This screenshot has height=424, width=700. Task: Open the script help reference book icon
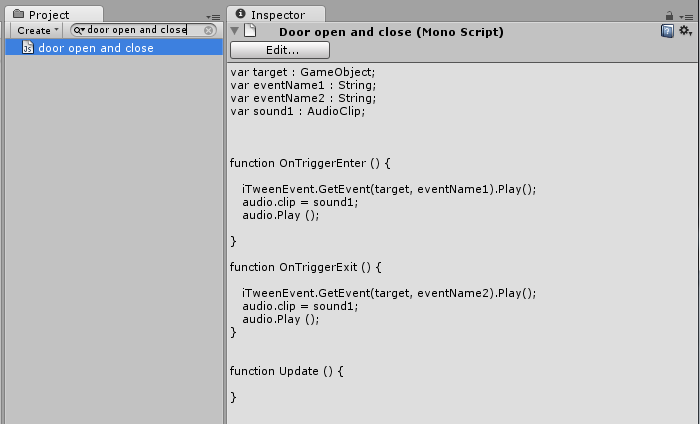[667, 31]
